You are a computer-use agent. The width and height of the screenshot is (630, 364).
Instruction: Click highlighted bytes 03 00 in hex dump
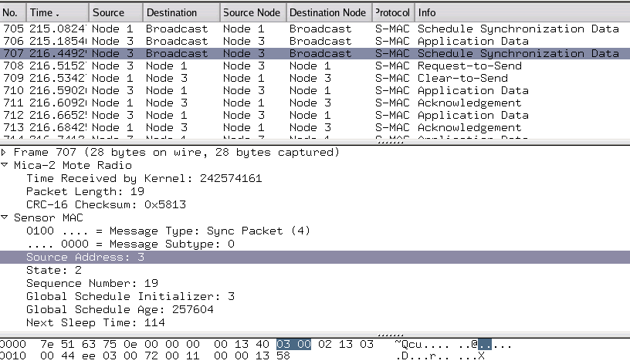(293, 344)
